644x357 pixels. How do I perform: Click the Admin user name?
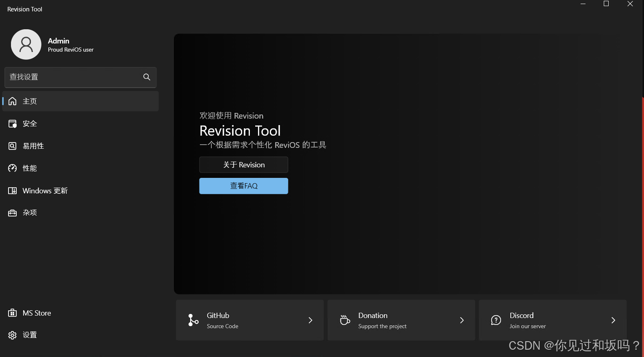tap(59, 41)
